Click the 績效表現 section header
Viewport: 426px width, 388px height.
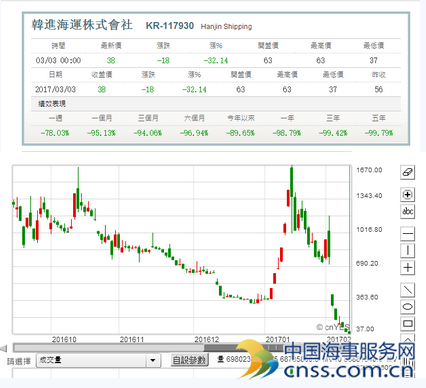coord(52,104)
